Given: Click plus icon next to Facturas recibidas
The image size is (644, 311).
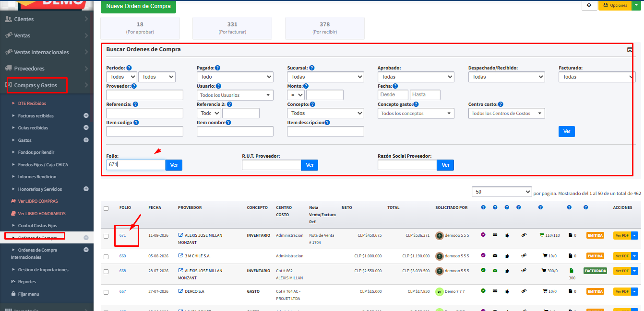Looking at the screenshot, I should tap(86, 115).
